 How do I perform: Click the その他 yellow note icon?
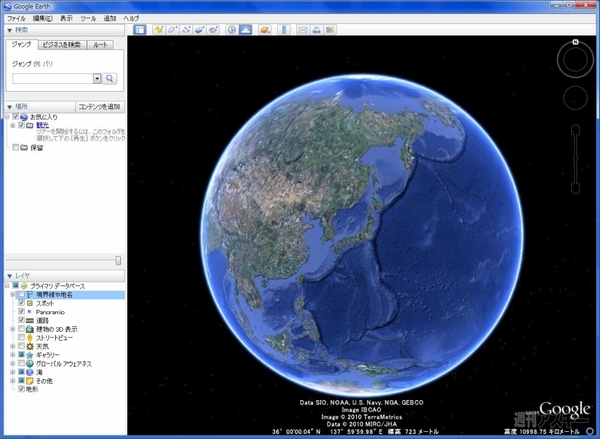tap(30, 381)
